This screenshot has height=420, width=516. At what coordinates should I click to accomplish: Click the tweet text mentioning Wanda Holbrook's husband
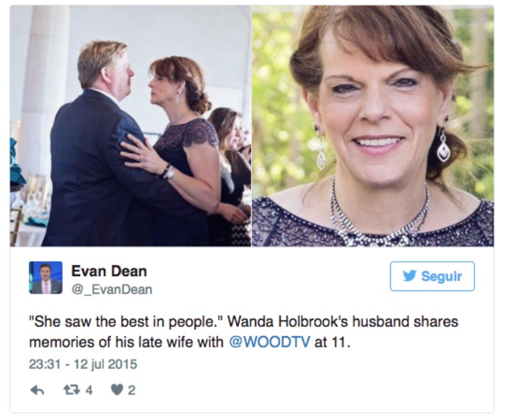tap(244, 332)
